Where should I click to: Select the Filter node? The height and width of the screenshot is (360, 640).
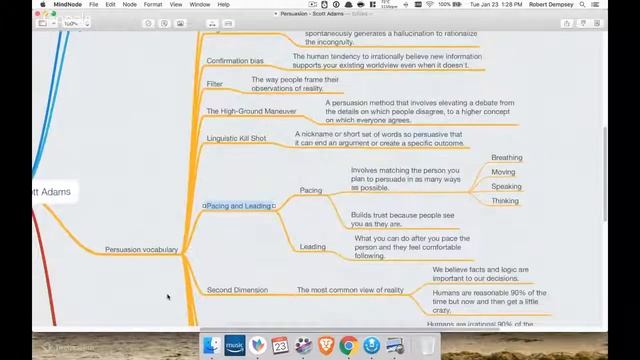215,84
